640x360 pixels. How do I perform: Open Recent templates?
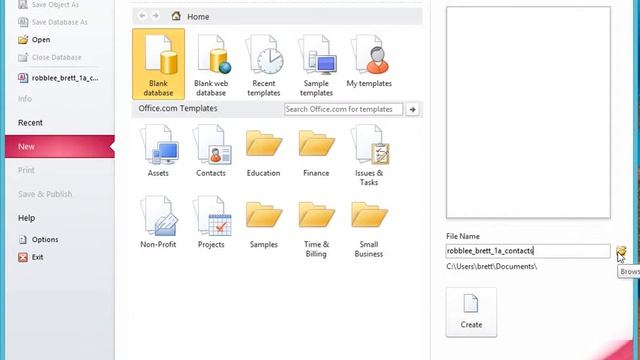pos(264,65)
